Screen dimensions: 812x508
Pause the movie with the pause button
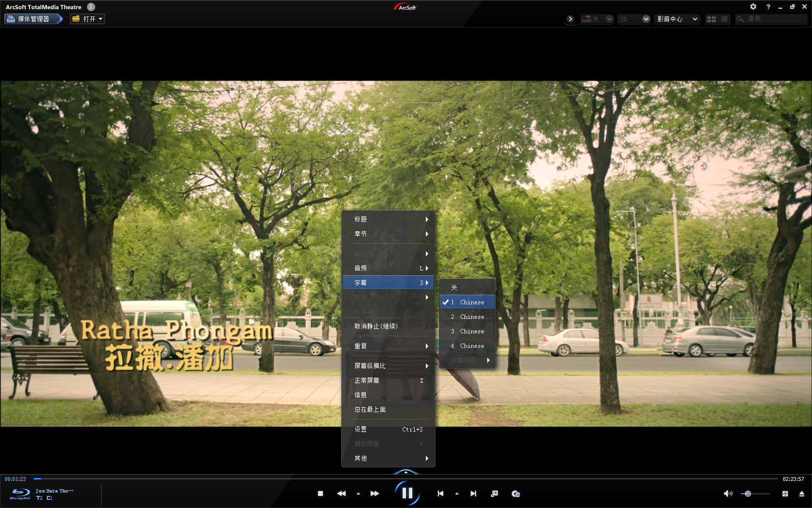[407, 493]
